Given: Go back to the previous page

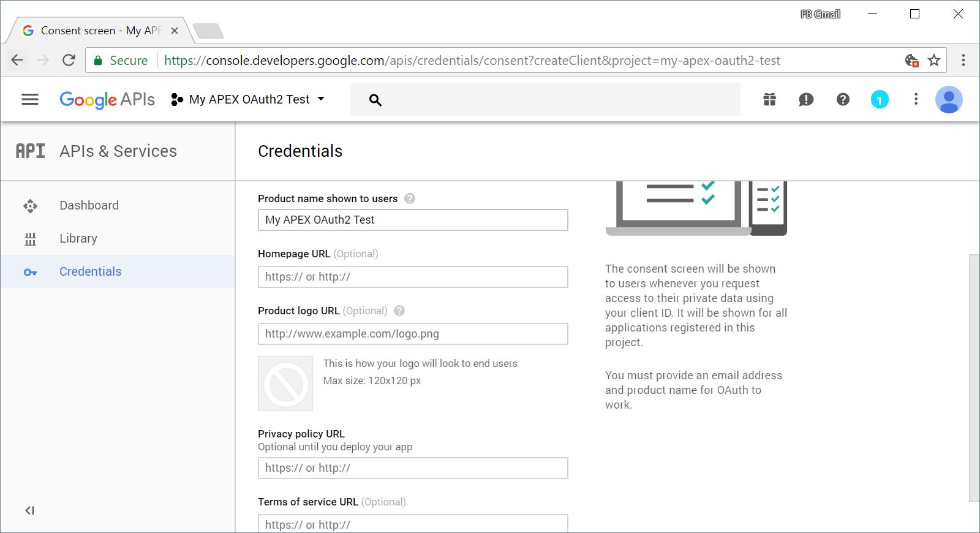Looking at the screenshot, I should tap(17, 60).
